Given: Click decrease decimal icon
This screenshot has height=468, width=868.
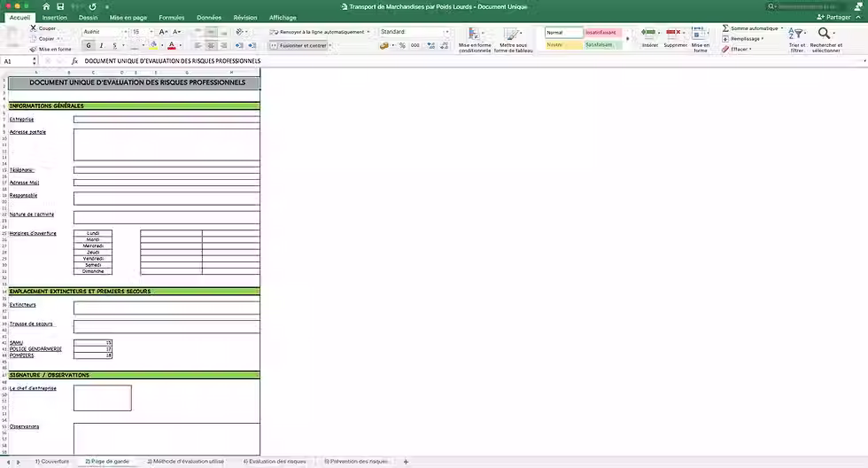Looking at the screenshot, I should pyautogui.click(x=444, y=45).
